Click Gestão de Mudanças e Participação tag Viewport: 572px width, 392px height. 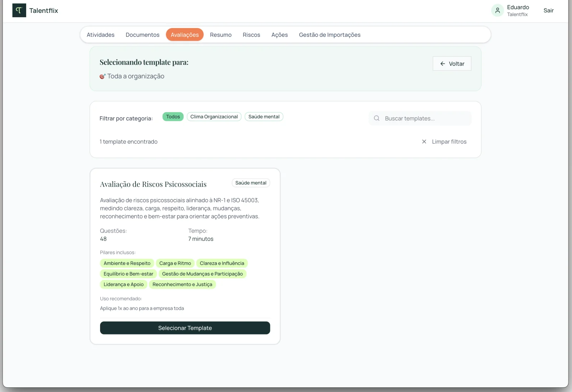202,274
